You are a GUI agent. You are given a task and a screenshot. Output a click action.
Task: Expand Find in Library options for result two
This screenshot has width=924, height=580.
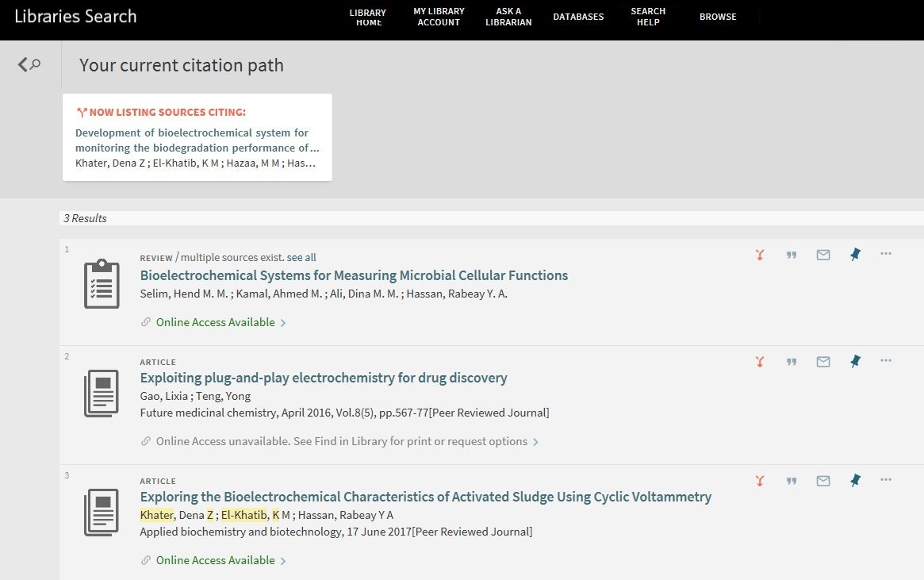pyautogui.click(x=339, y=440)
